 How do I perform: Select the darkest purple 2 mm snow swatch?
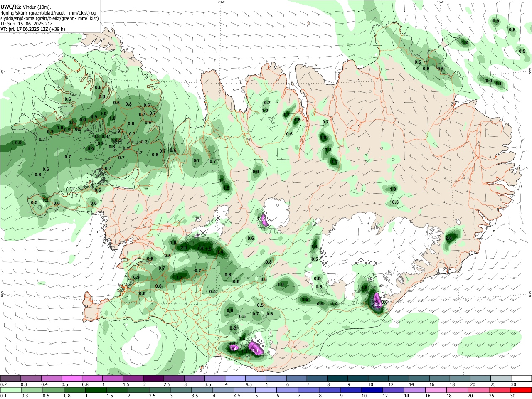153,378
